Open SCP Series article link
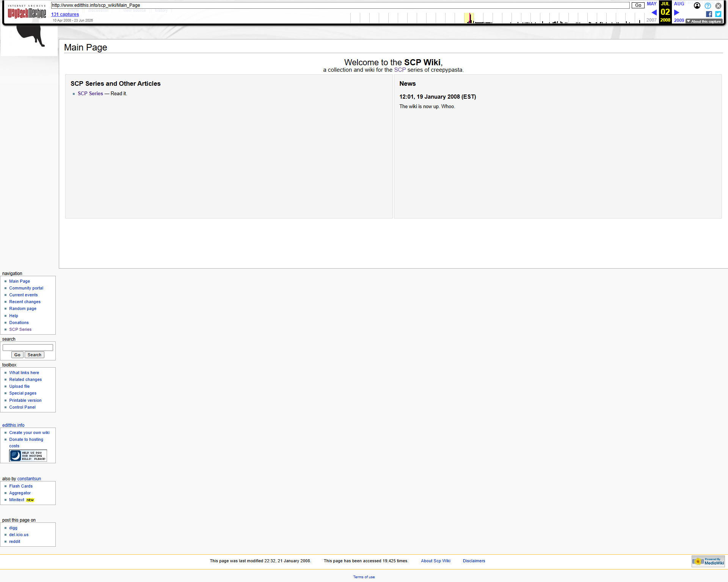This screenshot has width=728, height=582. point(90,94)
